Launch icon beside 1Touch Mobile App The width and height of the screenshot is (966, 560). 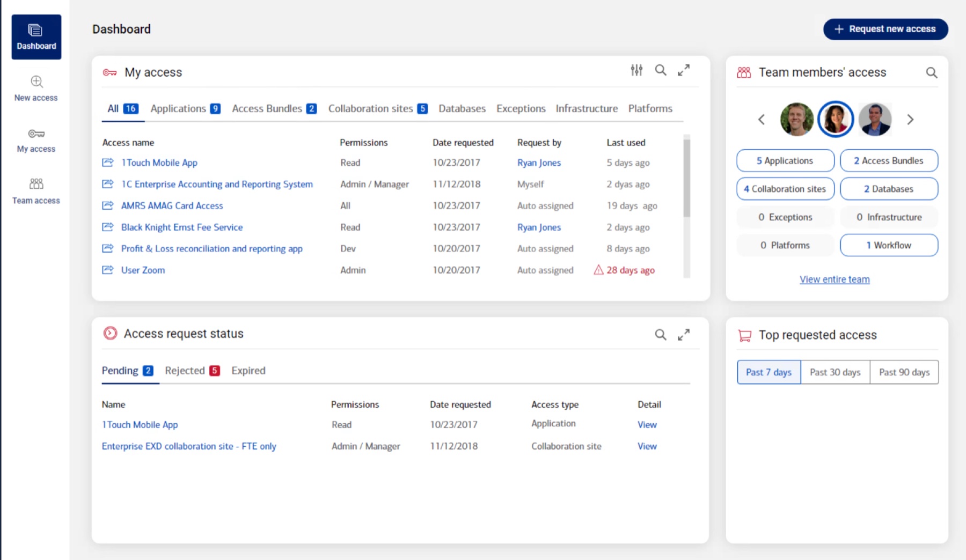pos(108,163)
